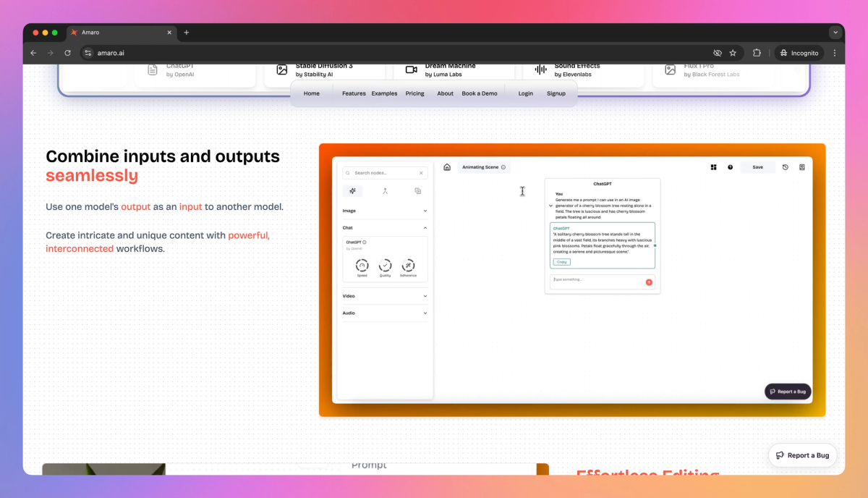
Task: Click the Copy button under ChatGPT response
Action: pyautogui.click(x=561, y=262)
